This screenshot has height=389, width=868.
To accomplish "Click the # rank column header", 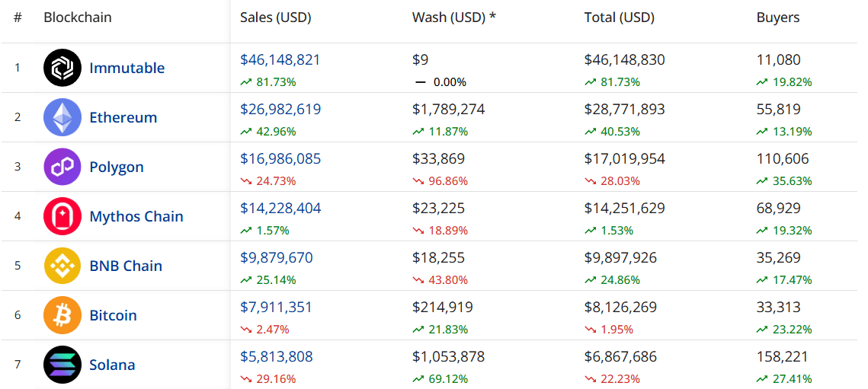I will 18,18.
